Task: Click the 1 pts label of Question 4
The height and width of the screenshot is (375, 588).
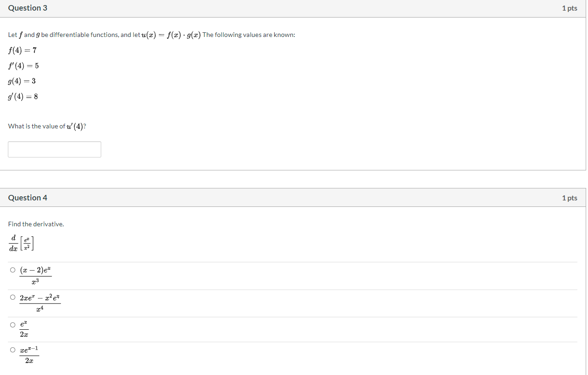Action: (570, 198)
